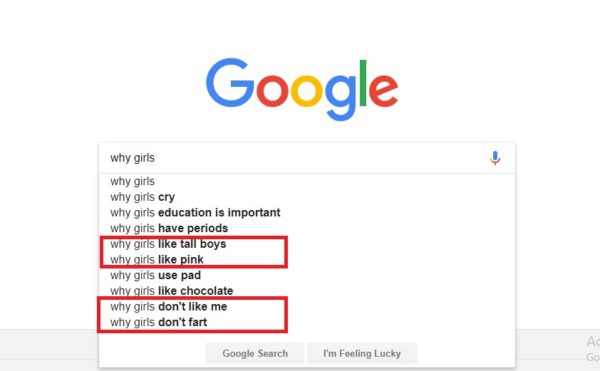Screen dimensions: 600x371
Task: Click the red letter e in logo
Action: coord(384,91)
